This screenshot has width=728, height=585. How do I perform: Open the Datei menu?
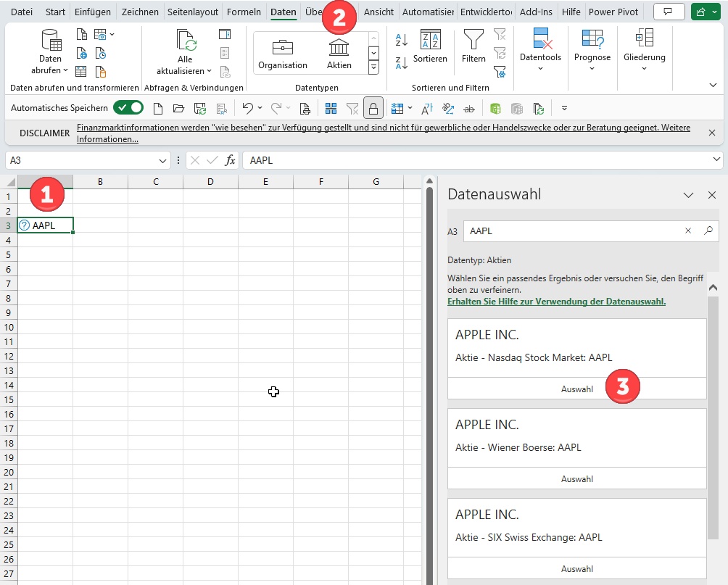click(22, 12)
